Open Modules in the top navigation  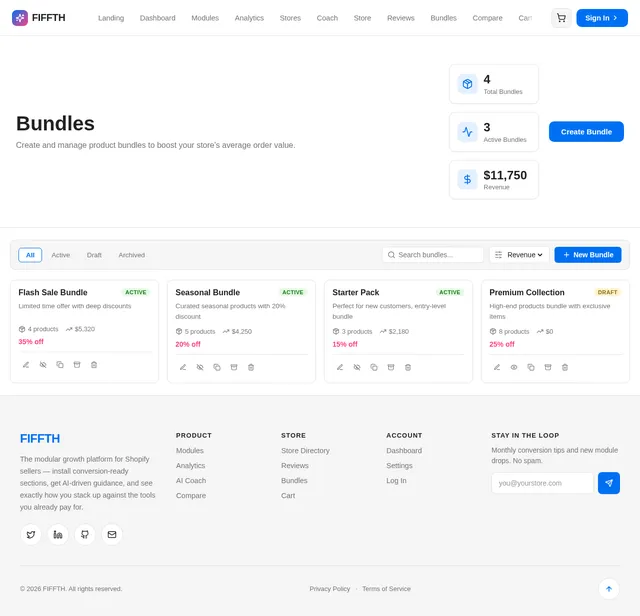pos(205,18)
